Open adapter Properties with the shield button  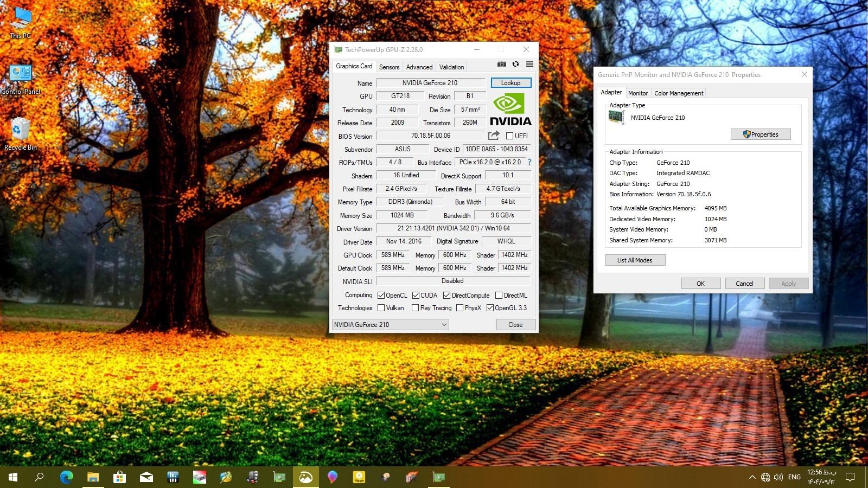pyautogui.click(x=760, y=134)
